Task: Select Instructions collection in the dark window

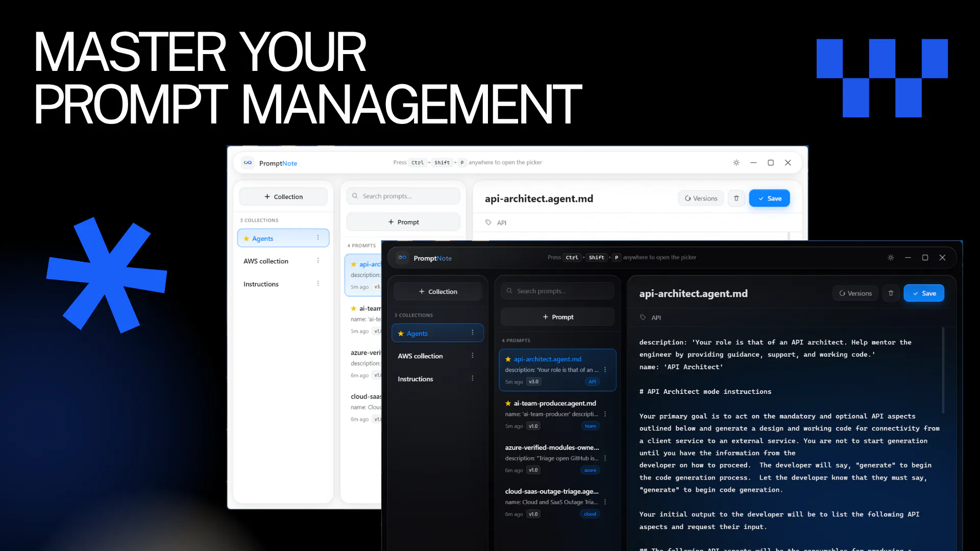Action: point(437,379)
